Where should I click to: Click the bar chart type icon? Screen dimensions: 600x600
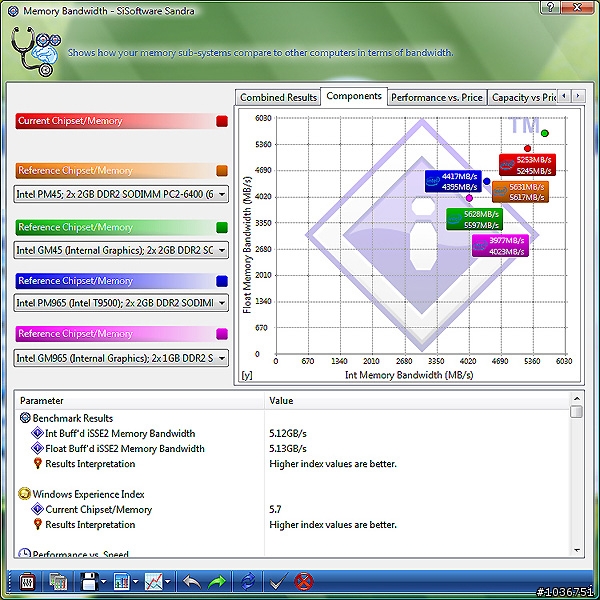point(122,582)
